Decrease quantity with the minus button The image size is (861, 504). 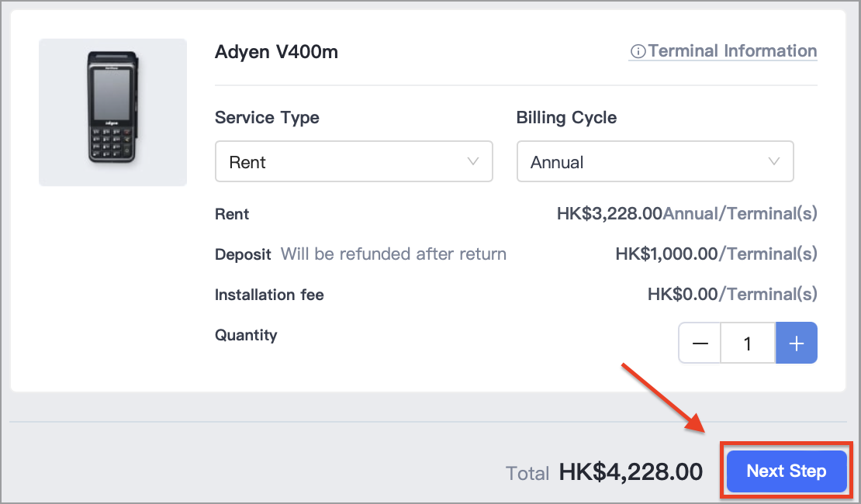tap(700, 343)
